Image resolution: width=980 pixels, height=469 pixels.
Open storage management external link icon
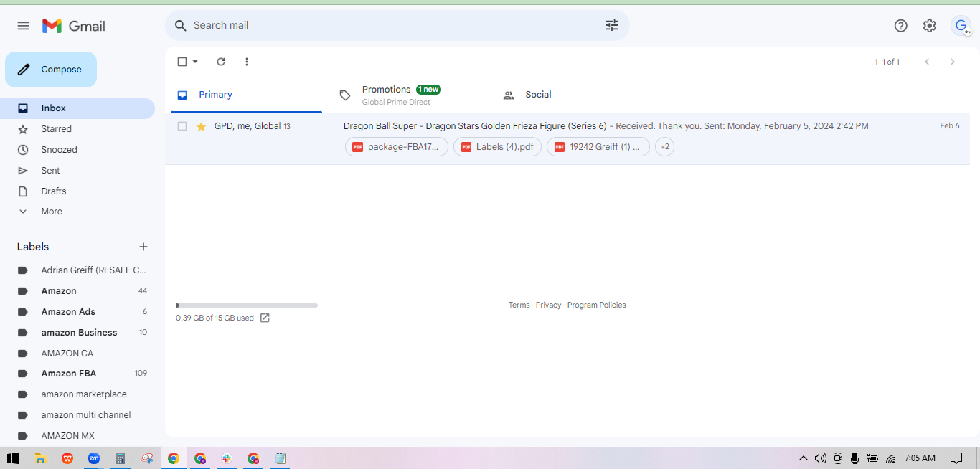(265, 318)
